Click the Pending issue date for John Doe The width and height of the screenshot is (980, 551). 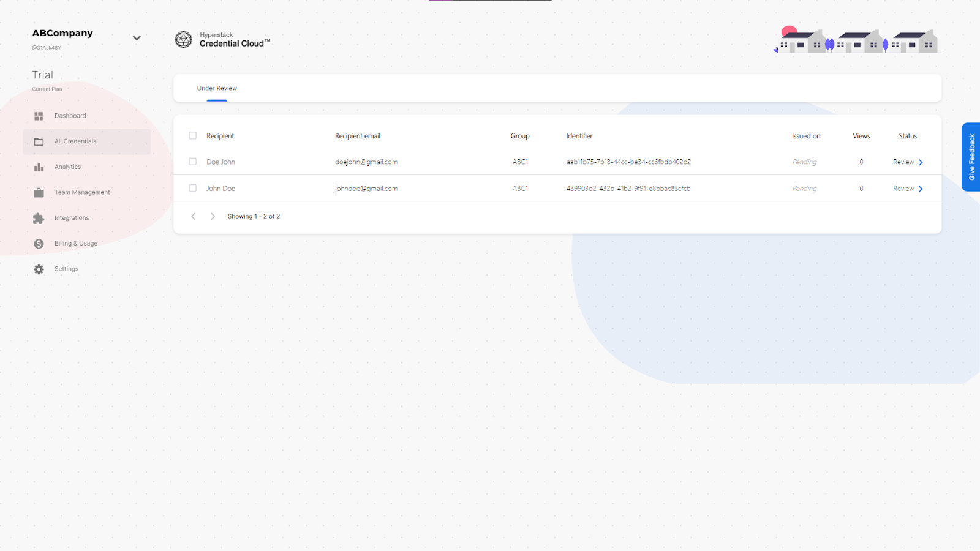click(x=805, y=189)
